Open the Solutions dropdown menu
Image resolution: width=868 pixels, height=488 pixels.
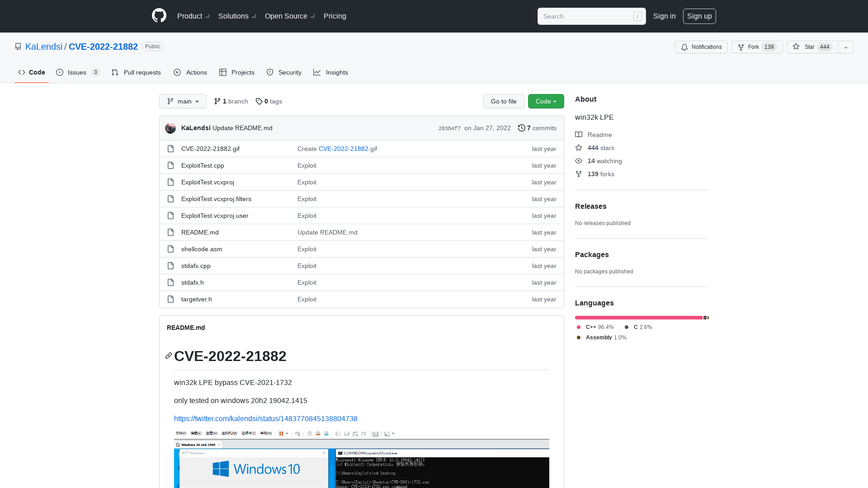[x=237, y=16]
